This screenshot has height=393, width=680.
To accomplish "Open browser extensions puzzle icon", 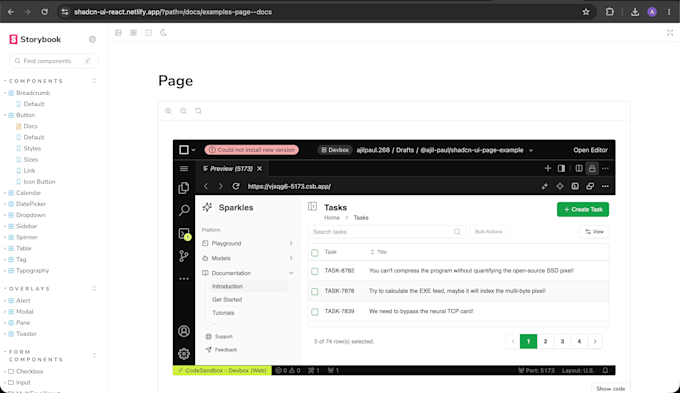I will click(610, 12).
